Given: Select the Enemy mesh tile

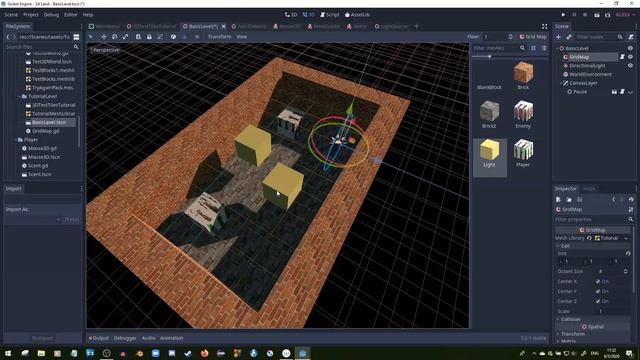Looking at the screenshot, I should [x=523, y=115].
